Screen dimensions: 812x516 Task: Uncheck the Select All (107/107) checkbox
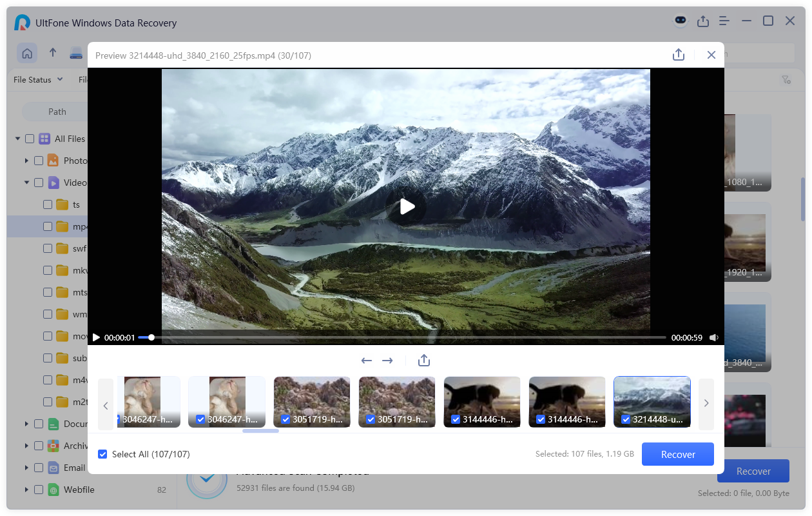(102, 454)
